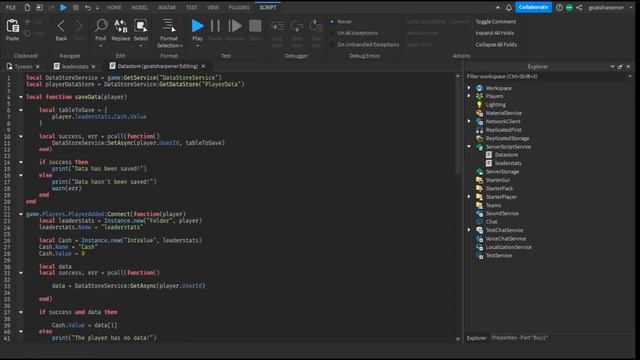640x360 pixels.
Task: Collapse the tableToSave fold on line 6
Action: pyautogui.click(x=21, y=110)
